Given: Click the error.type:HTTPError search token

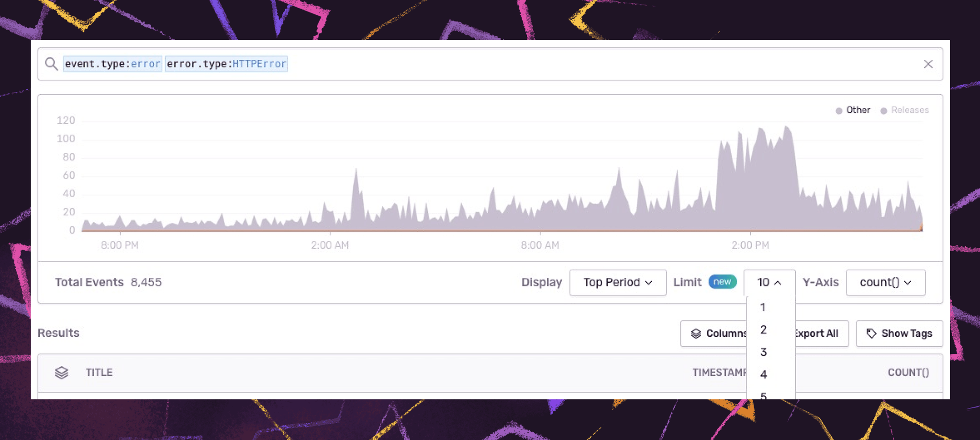Looking at the screenshot, I should (x=226, y=64).
